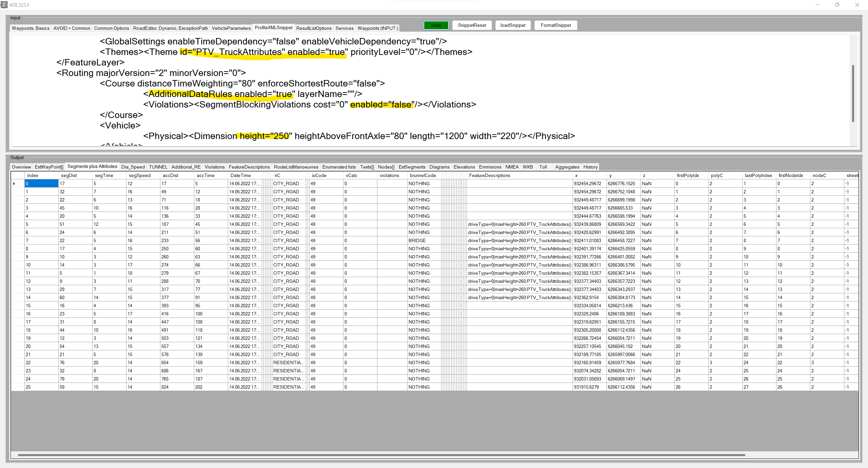The height and width of the screenshot is (468, 868).
Task: Click the horizontal scrollbar of the results grid
Action: 381,455
